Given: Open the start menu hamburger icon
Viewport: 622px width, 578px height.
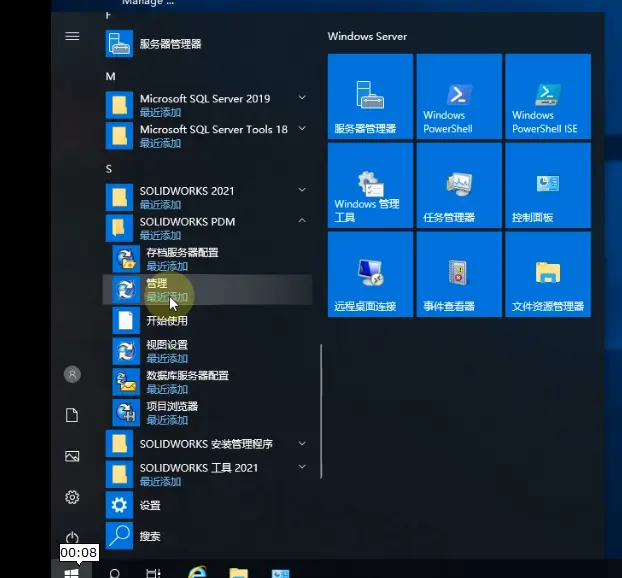Looking at the screenshot, I should click(x=72, y=36).
